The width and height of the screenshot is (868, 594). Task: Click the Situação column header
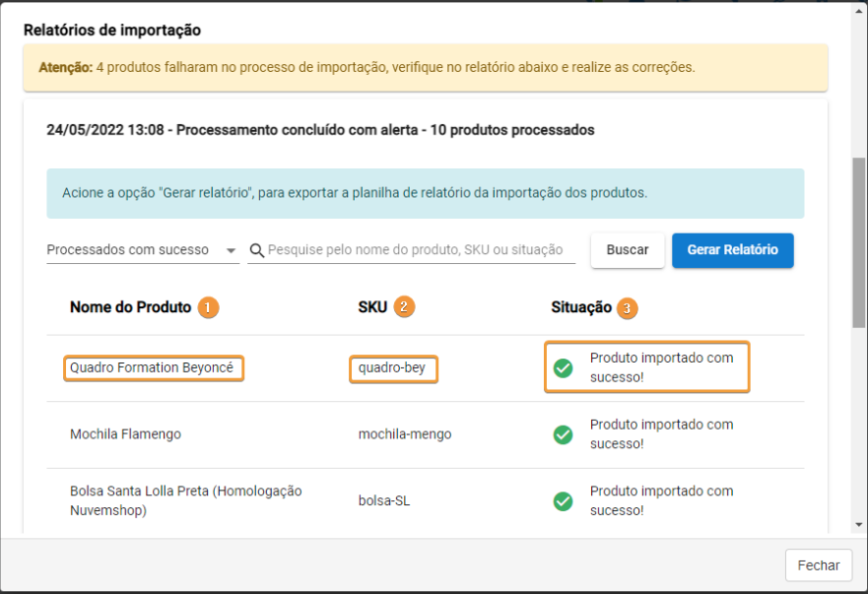[x=581, y=307]
